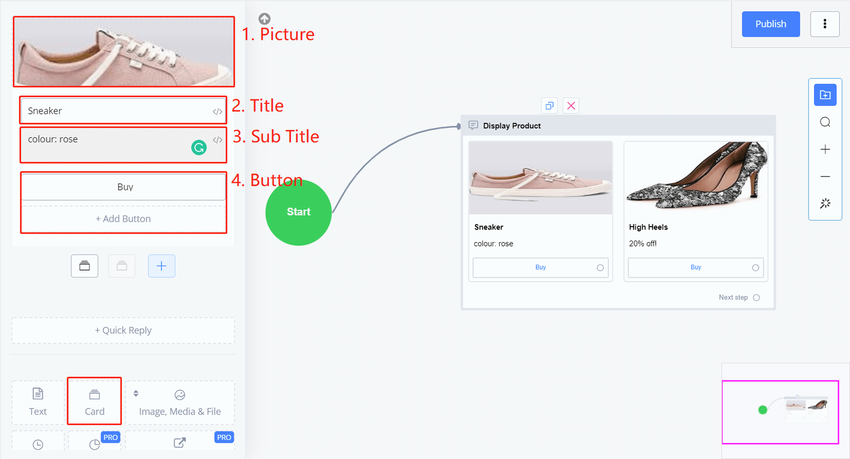Click the Next step connector circle
850x459 pixels.
tap(756, 298)
